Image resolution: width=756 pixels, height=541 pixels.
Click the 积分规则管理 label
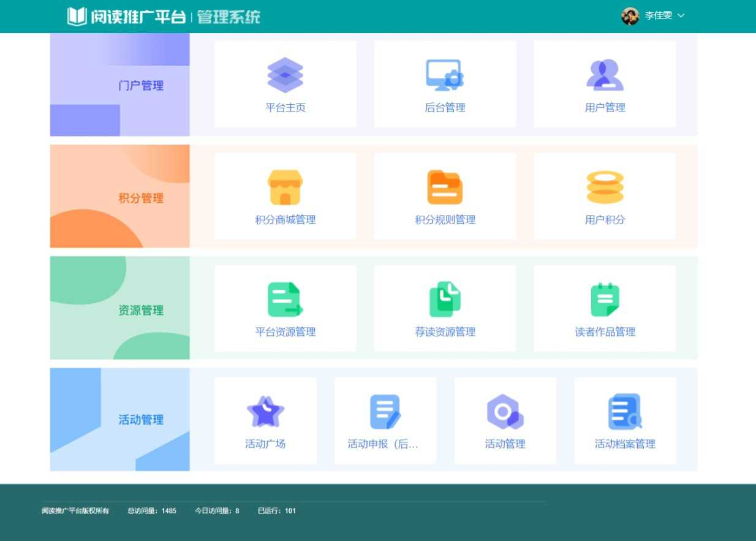pos(445,220)
